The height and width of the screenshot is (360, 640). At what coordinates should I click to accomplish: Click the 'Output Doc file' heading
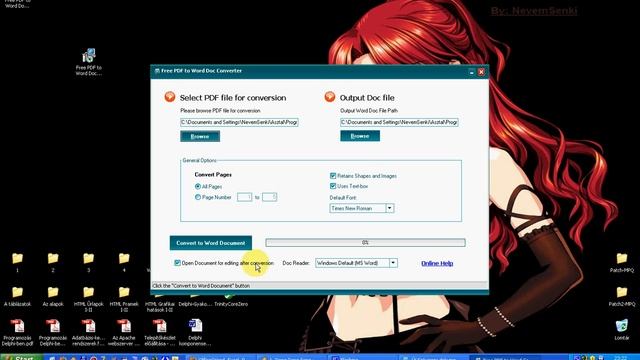click(x=367, y=98)
